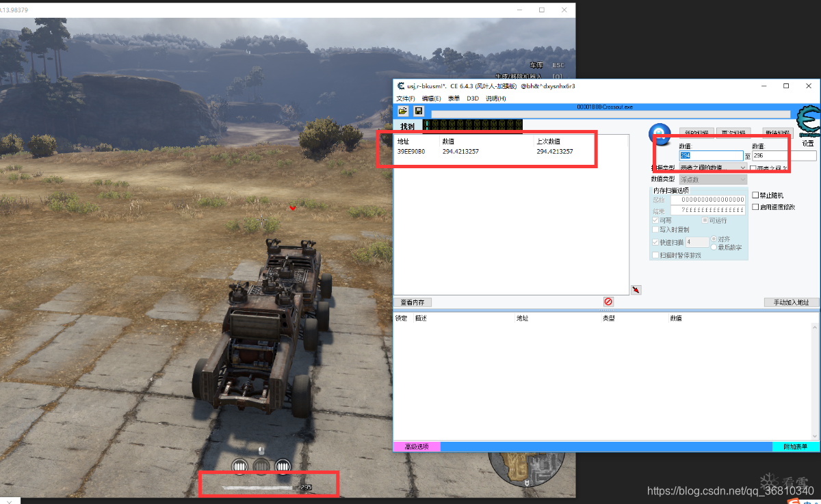The image size is (821, 504).
Task: Open 高级选项 advanced options
Action: click(x=417, y=447)
